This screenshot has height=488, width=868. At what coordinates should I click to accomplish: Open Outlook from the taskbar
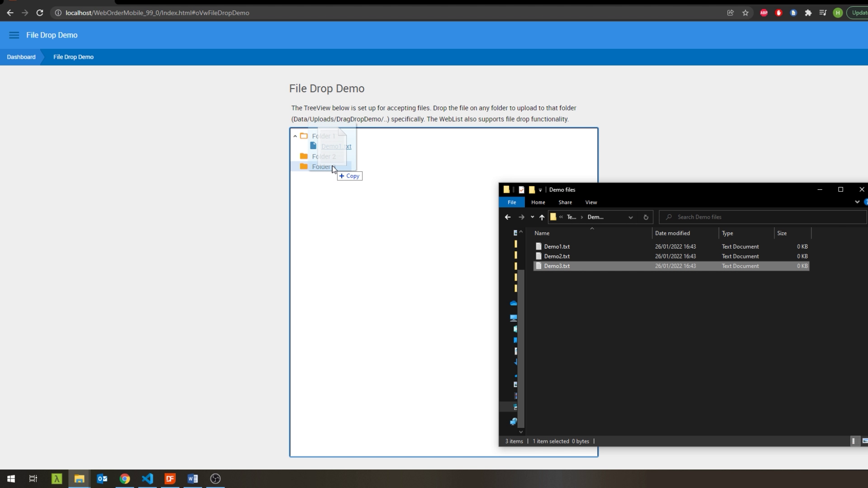click(102, 479)
